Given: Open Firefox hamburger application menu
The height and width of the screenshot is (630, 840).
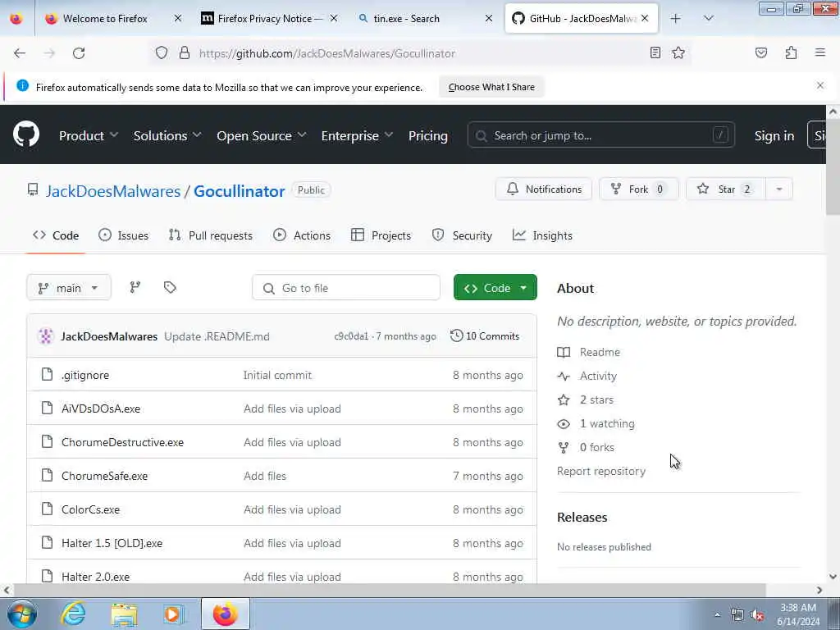Looking at the screenshot, I should (x=819, y=52).
